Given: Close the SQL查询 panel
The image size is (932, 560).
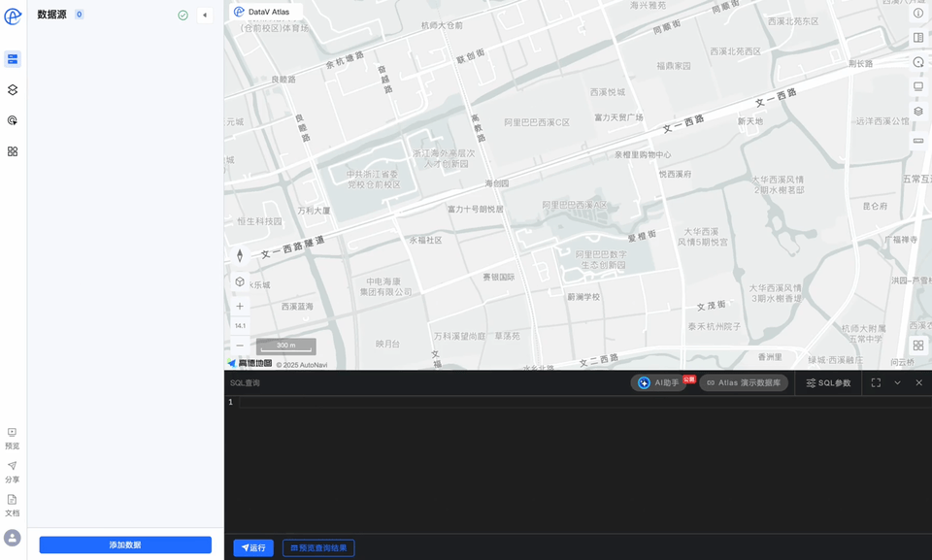Looking at the screenshot, I should point(919,382).
